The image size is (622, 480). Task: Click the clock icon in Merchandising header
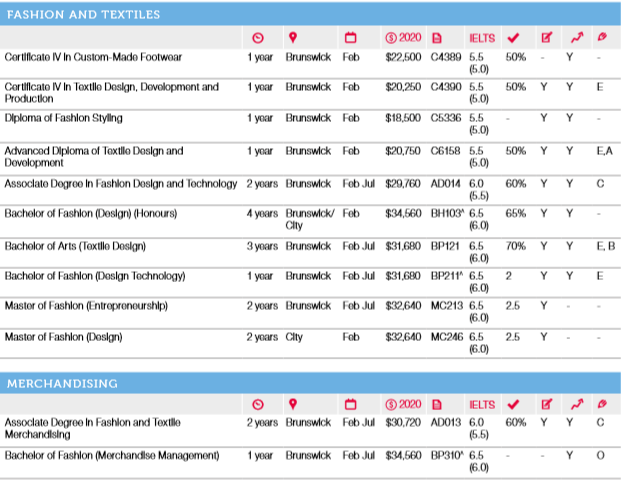pyautogui.click(x=258, y=405)
